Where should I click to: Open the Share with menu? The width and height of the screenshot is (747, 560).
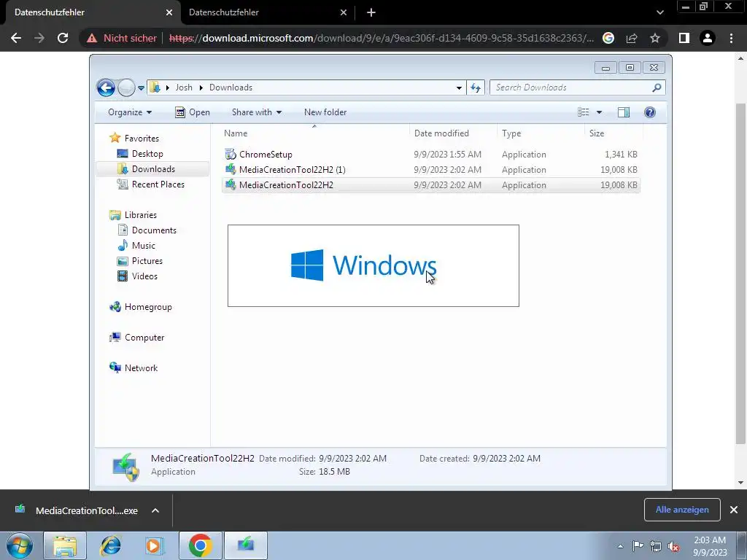(256, 112)
